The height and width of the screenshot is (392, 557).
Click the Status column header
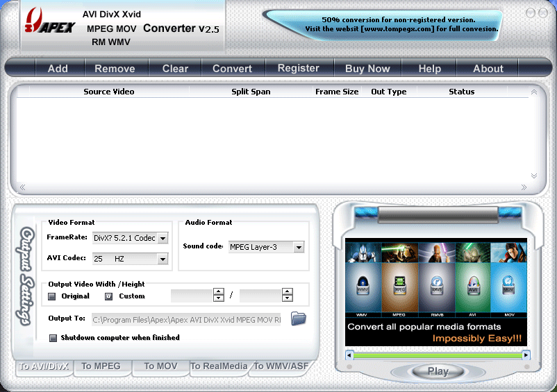461,92
